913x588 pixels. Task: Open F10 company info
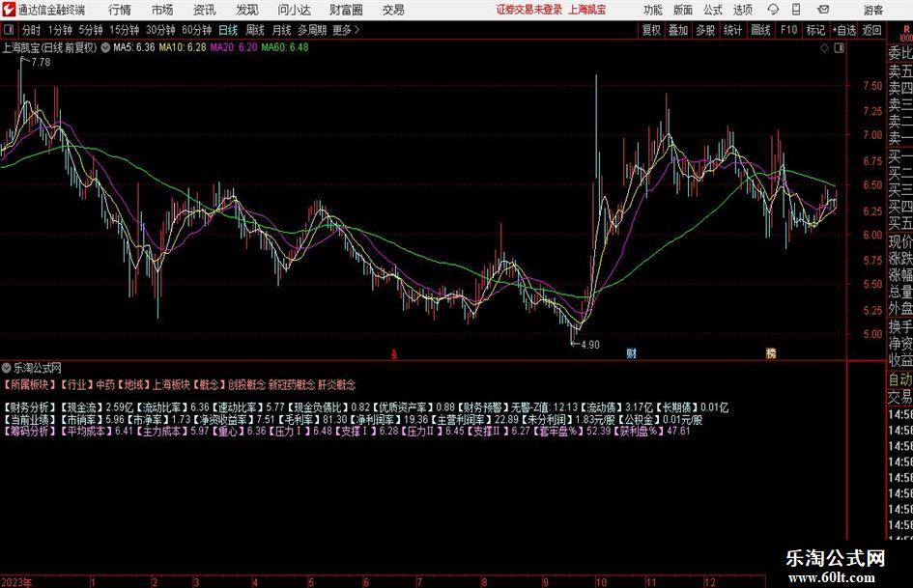point(789,30)
